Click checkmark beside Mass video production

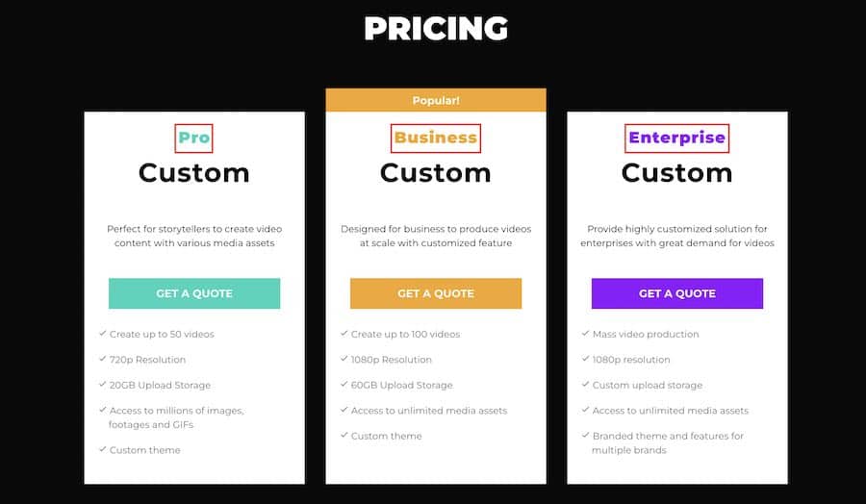click(585, 334)
